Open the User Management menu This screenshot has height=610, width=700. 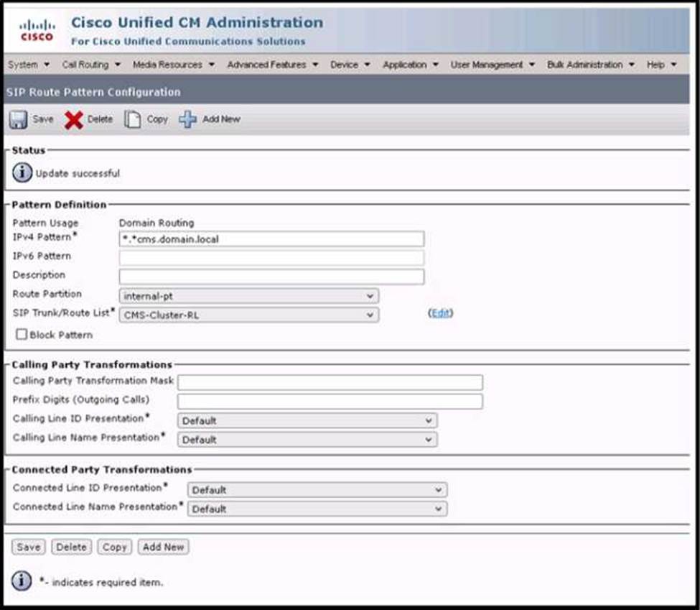pos(493,65)
